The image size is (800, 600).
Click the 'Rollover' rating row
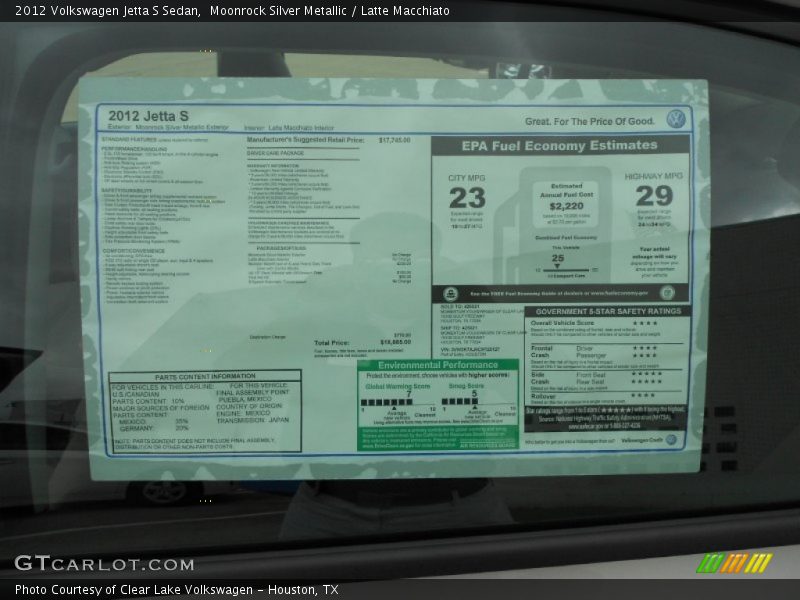point(593,396)
